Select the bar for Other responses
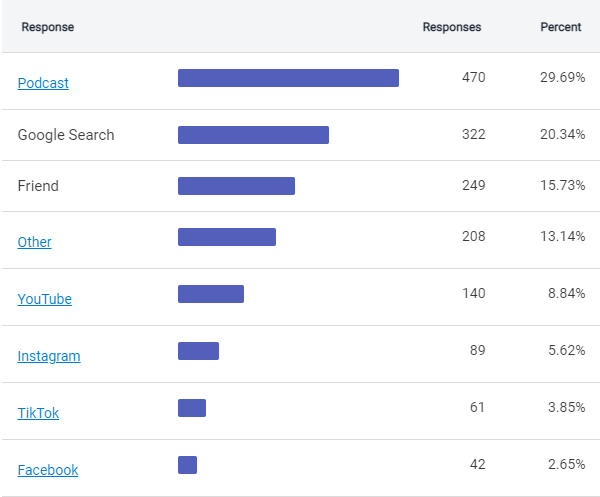600x497 pixels. 227,237
